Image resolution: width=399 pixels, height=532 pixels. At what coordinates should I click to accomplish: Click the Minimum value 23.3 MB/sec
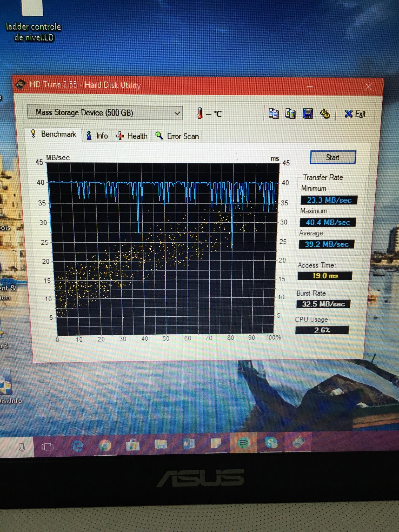click(x=329, y=200)
